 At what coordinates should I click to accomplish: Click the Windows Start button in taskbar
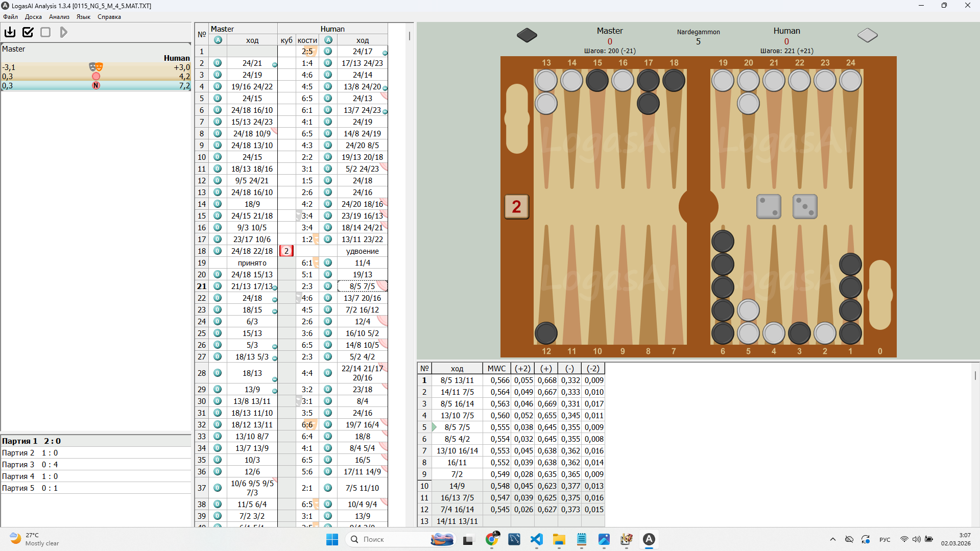coord(332,539)
